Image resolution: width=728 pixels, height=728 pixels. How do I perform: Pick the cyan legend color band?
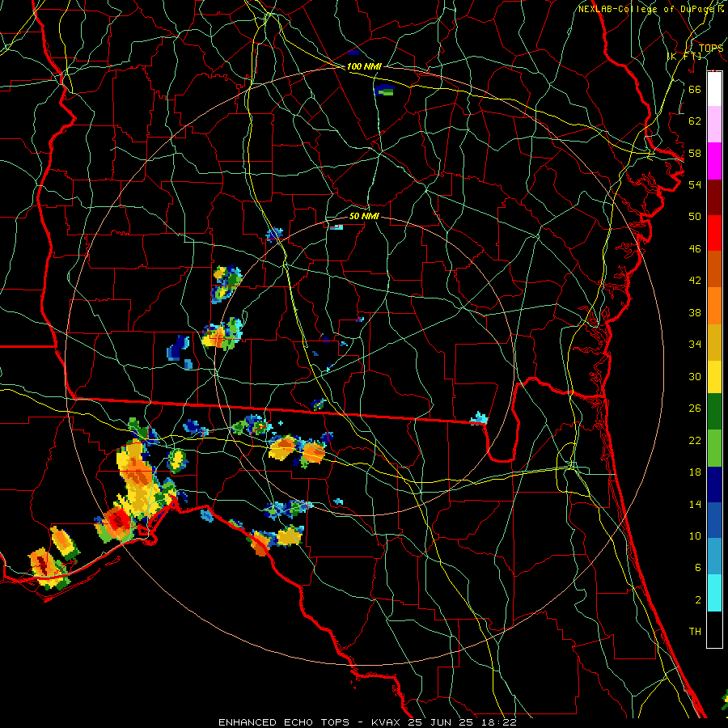coord(714,593)
